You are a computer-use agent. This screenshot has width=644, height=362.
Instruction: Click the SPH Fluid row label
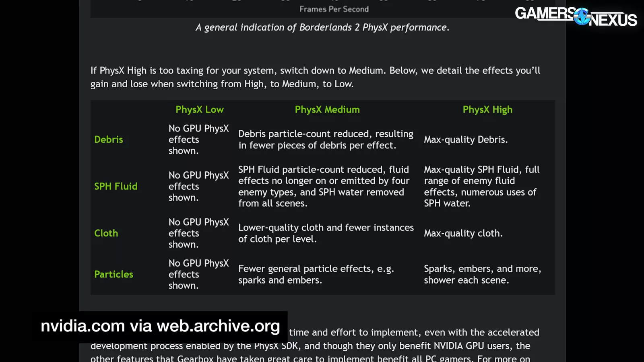[116, 186]
